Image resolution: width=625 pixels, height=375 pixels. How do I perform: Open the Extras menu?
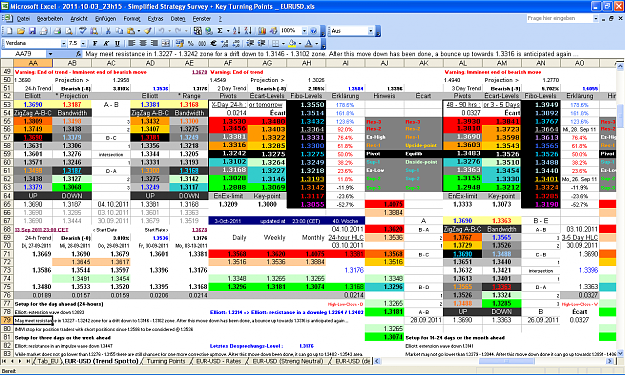(155, 19)
